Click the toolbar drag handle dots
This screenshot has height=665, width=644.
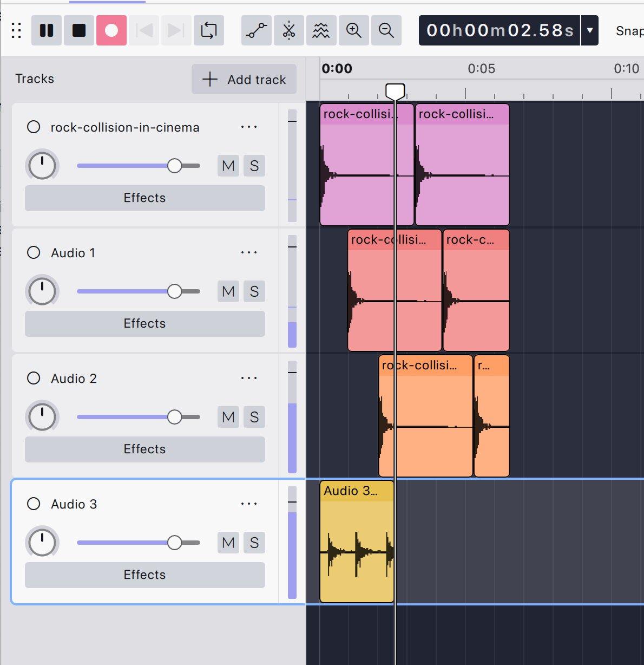16,30
